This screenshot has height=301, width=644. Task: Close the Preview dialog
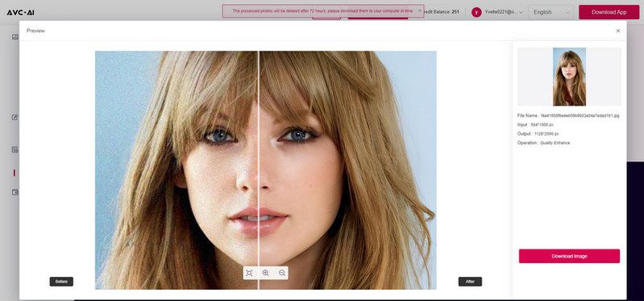(618, 31)
